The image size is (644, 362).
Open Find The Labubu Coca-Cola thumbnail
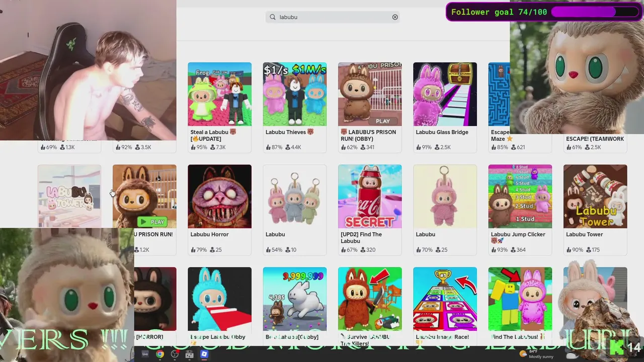coord(370,196)
